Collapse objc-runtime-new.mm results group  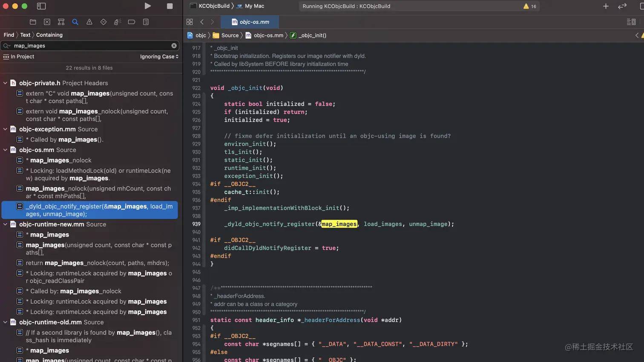5,224
